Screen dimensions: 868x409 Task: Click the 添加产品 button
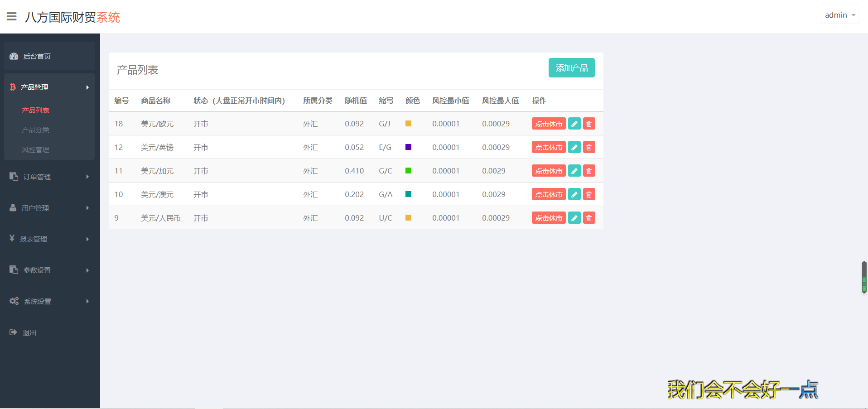(571, 68)
